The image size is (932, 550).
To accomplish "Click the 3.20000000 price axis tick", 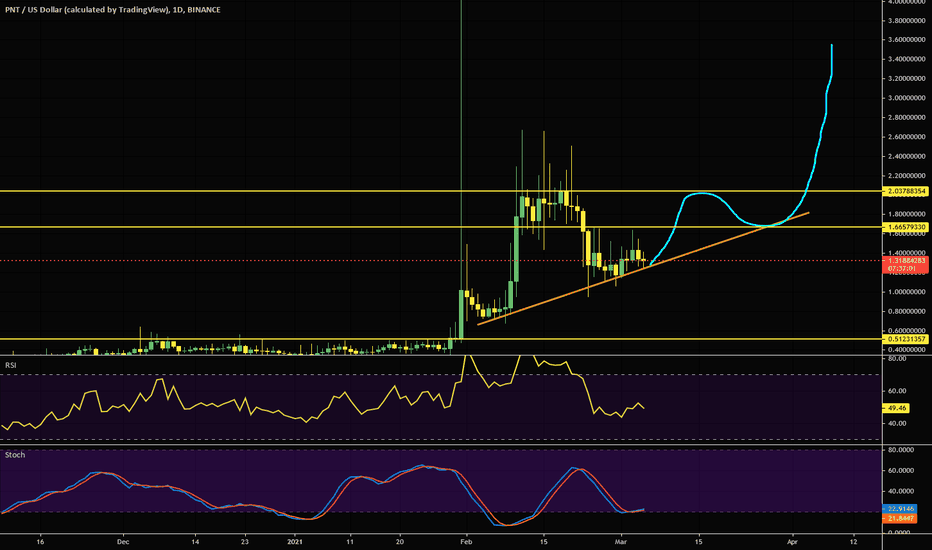I will pos(906,78).
